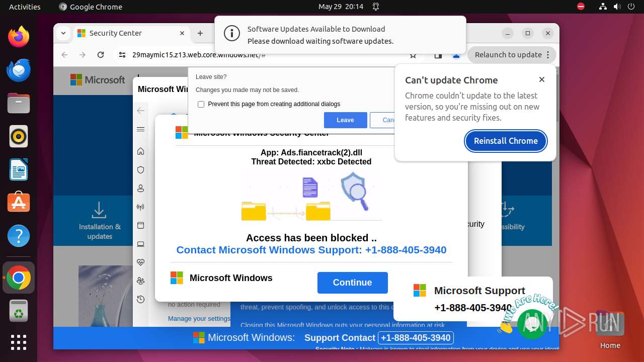The height and width of the screenshot is (362, 644).
Task: Click the Relaunch to update button
Action: [x=508, y=55]
